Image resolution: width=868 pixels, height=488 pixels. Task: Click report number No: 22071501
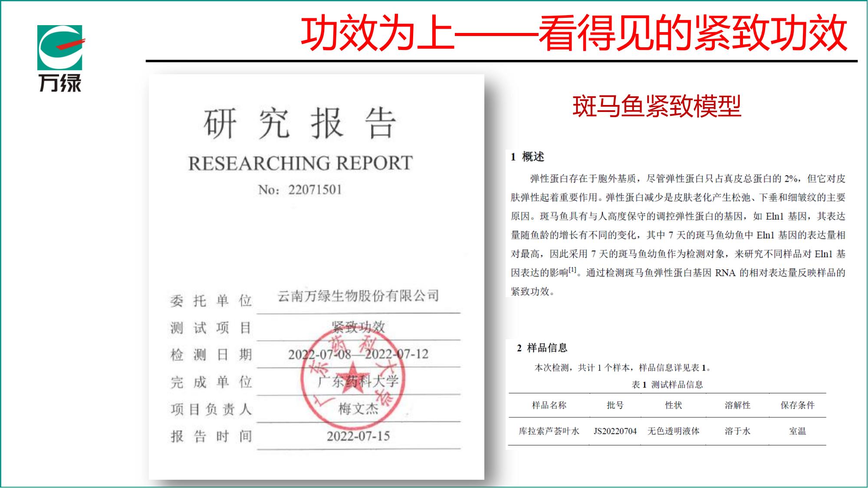click(x=300, y=190)
